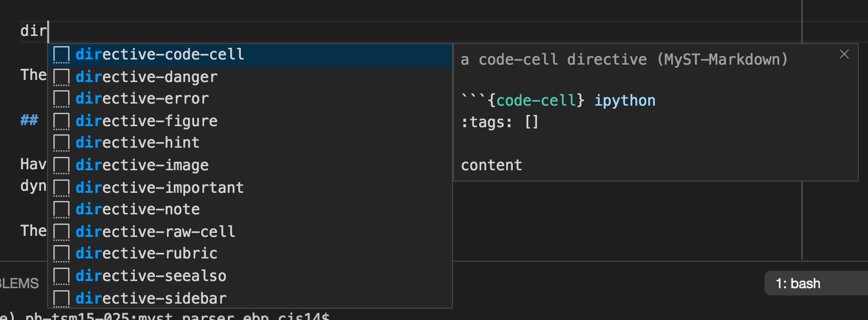This screenshot has width=868, height=320.
Task: Click the snippet icon next to directive-image
Action: coord(61,165)
